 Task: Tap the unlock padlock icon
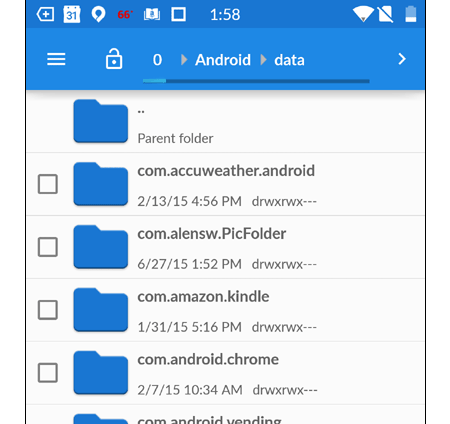coord(114,59)
